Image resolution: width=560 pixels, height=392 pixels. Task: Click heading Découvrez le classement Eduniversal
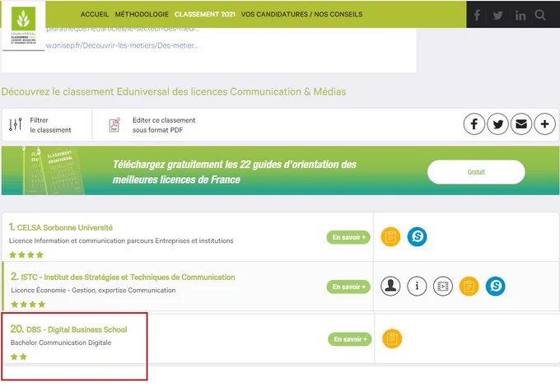pyautogui.click(x=174, y=91)
